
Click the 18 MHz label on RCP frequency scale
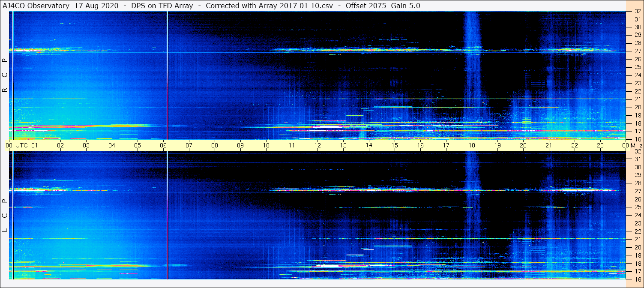[637, 123]
